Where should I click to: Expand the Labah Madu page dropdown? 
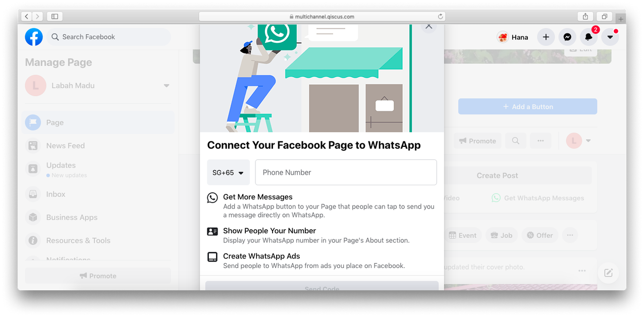coord(166,85)
